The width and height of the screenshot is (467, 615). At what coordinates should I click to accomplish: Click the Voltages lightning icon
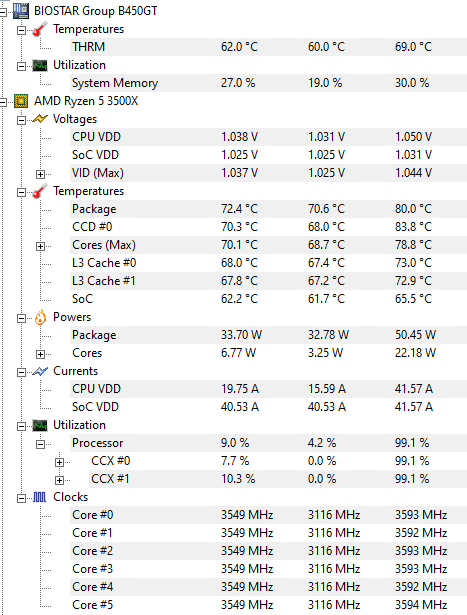click(40, 119)
